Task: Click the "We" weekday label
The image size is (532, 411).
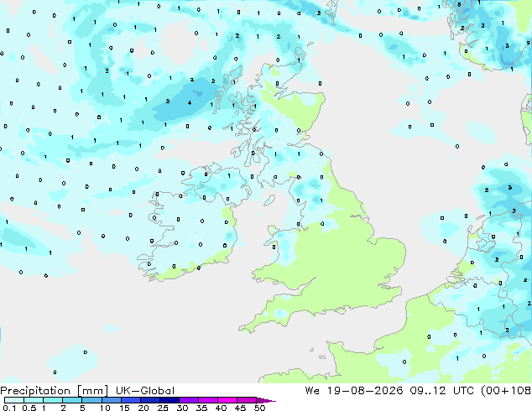Action: point(312,391)
